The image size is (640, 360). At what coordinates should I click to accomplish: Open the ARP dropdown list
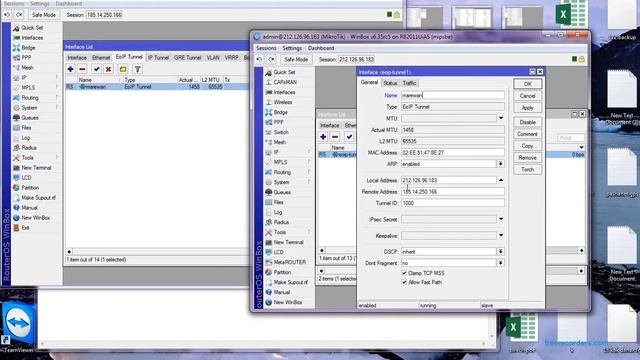(x=500, y=164)
